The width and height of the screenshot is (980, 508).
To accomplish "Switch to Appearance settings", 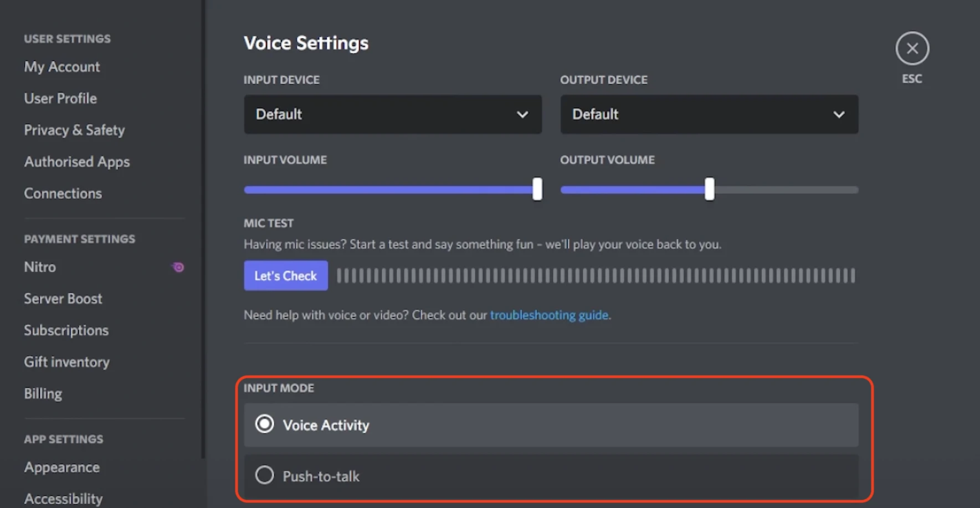I will [62, 468].
